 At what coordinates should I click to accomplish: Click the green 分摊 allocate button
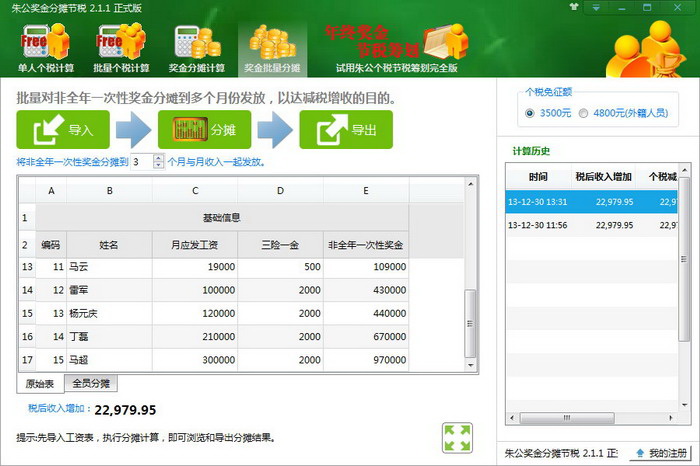pos(203,130)
